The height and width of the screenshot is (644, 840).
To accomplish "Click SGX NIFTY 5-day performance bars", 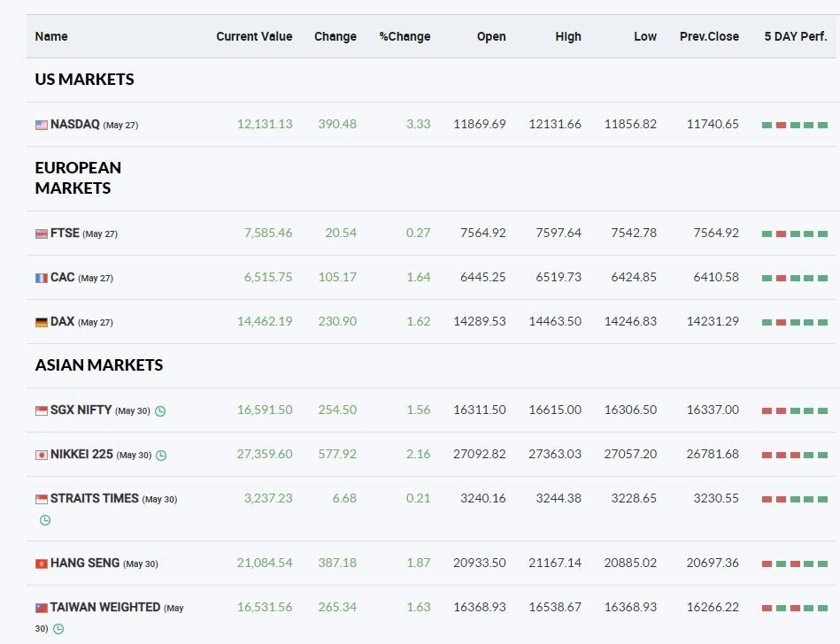I will (795, 411).
